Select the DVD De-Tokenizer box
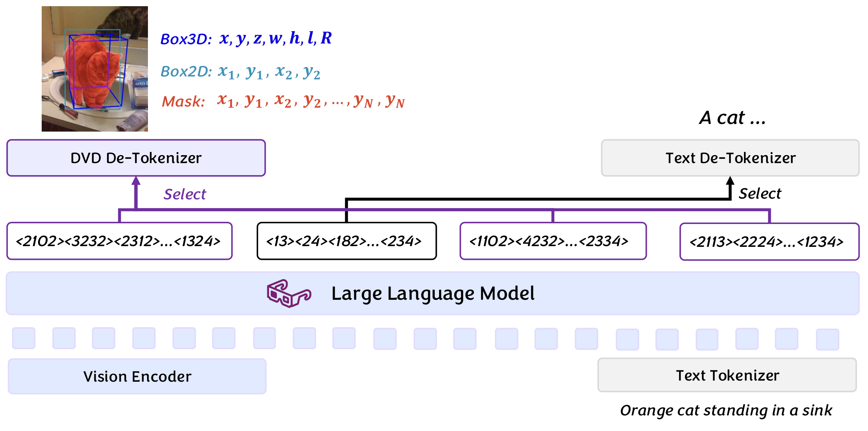The image size is (868, 431). pos(136,158)
